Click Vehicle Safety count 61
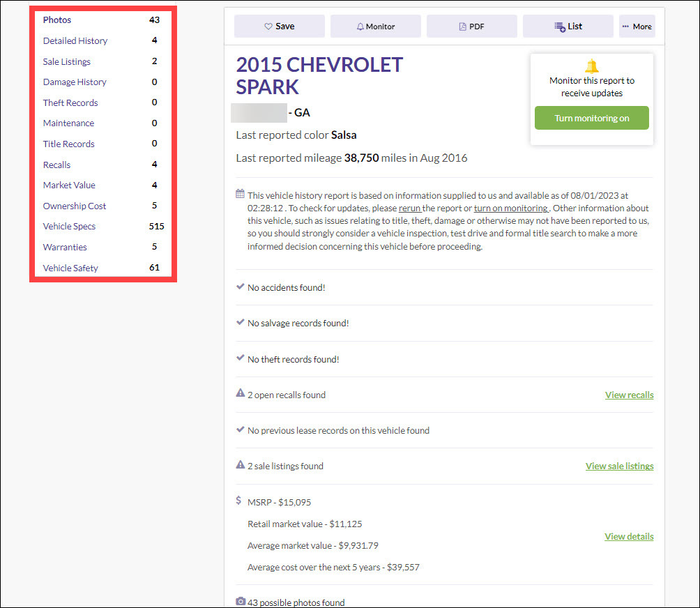 [155, 268]
